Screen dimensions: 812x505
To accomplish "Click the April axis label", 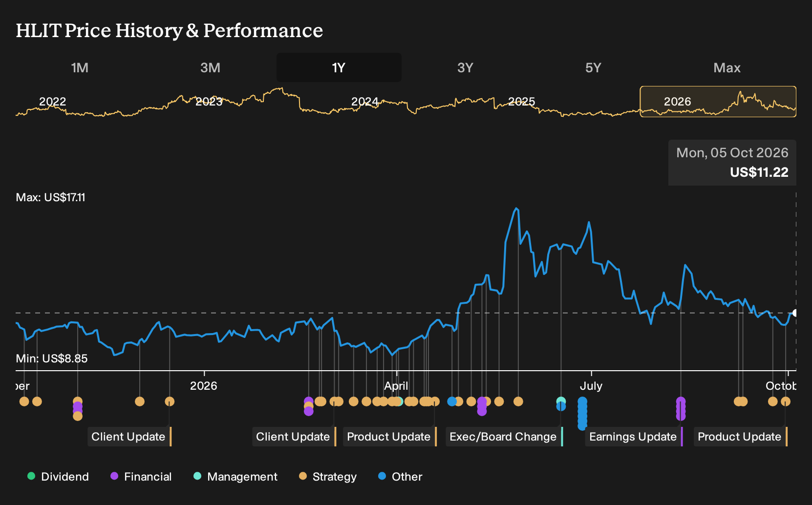I will pyautogui.click(x=396, y=386).
